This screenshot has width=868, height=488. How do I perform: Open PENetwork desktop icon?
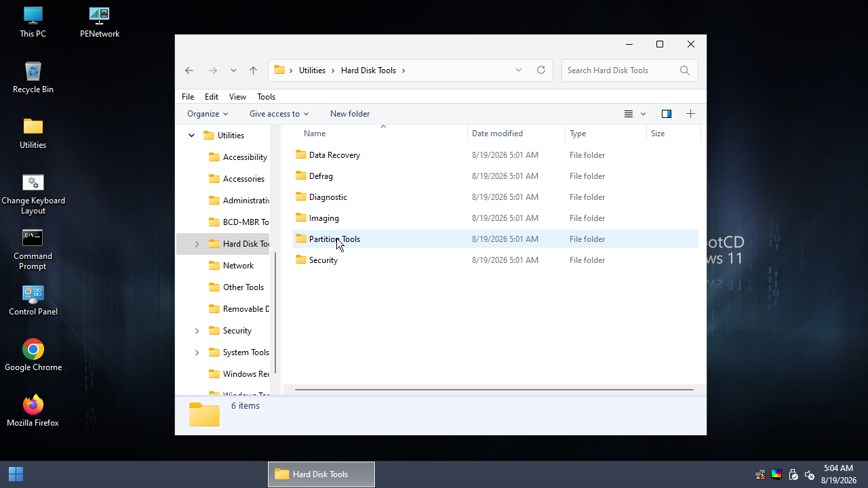[x=100, y=22]
